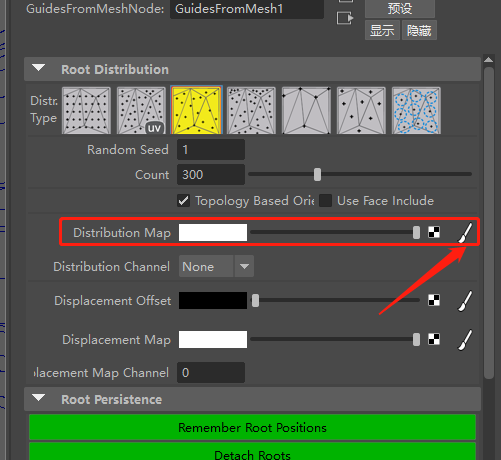Click the Remember Root Positions button

click(252, 427)
